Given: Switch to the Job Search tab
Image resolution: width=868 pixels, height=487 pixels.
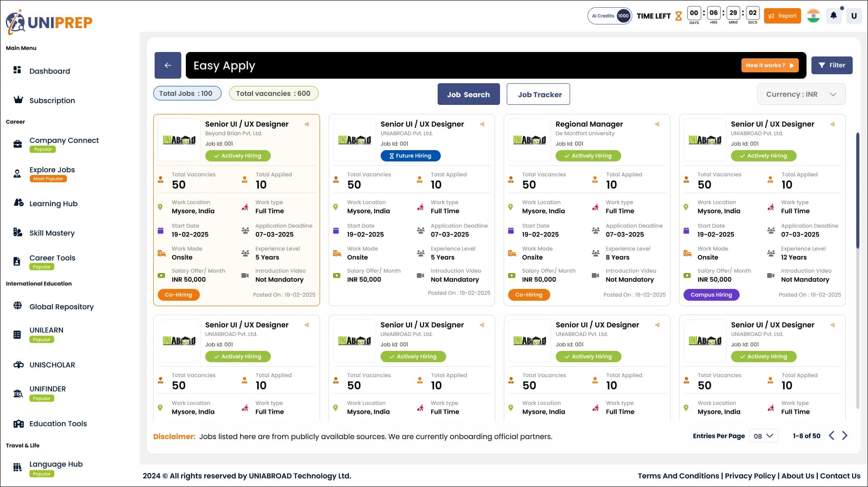Looking at the screenshot, I should pos(468,95).
